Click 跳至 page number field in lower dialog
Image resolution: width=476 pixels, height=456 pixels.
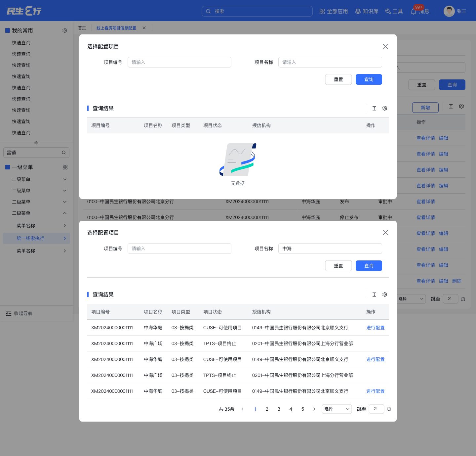[x=377, y=409]
